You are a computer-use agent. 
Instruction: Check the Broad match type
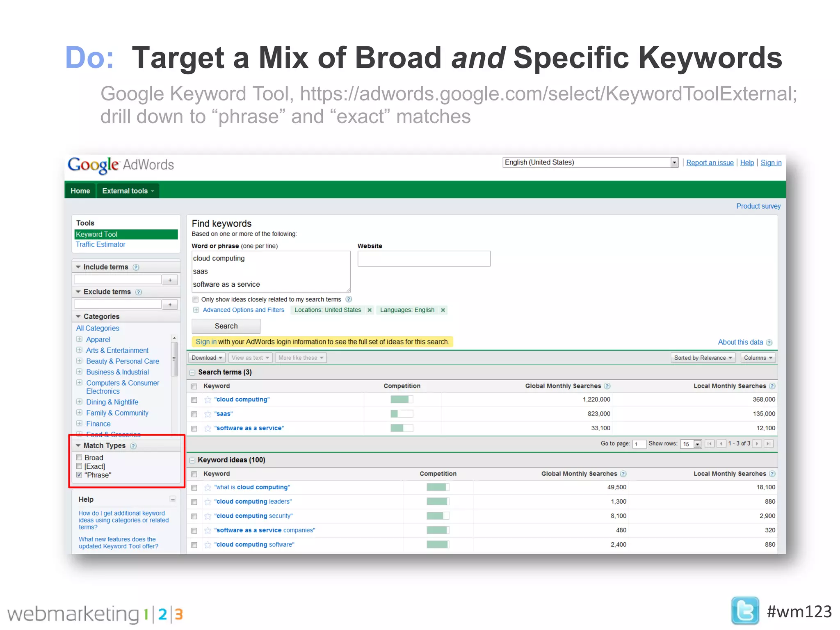click(x=79, y=457)
